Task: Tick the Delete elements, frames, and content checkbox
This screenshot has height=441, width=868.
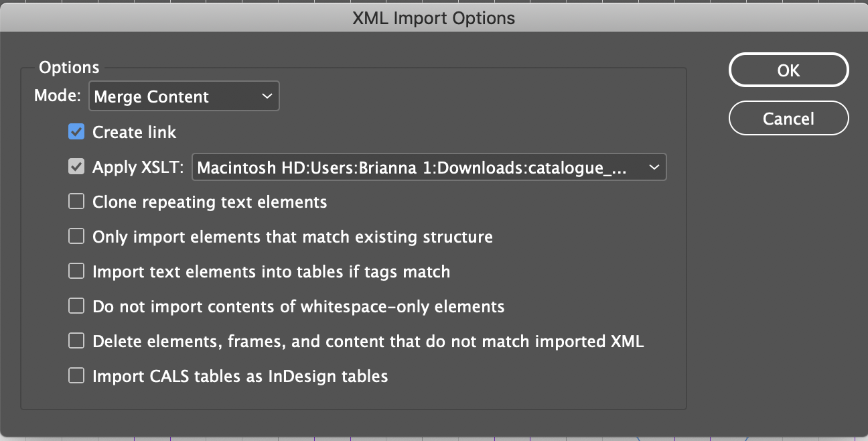Action: (x=76, y=341)
